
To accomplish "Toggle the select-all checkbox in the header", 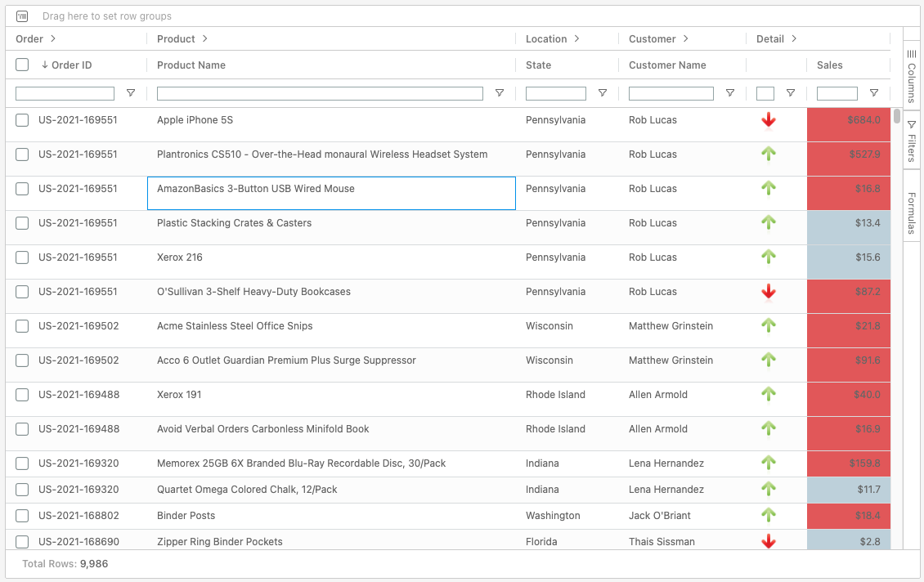I will (22, 65).
